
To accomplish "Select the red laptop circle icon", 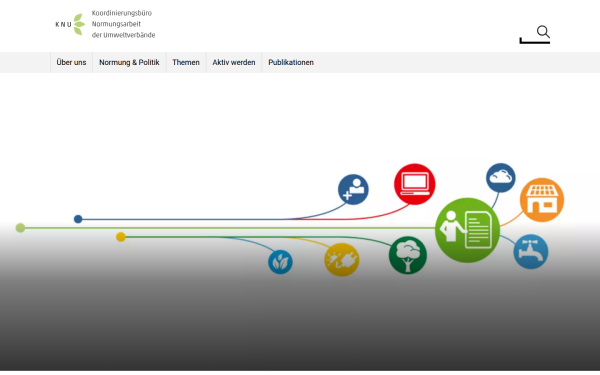I will (x=414, y=184).
